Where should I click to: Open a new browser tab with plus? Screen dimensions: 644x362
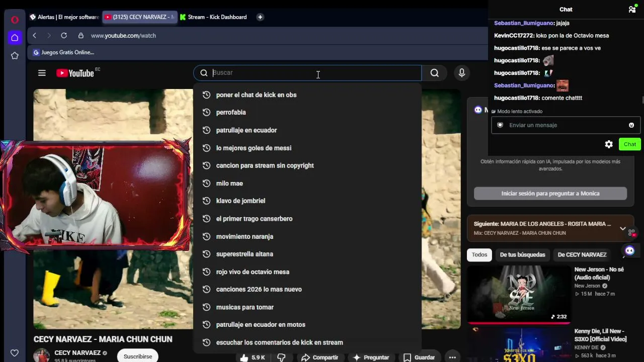pyautogui.click(x=260, y=17)
